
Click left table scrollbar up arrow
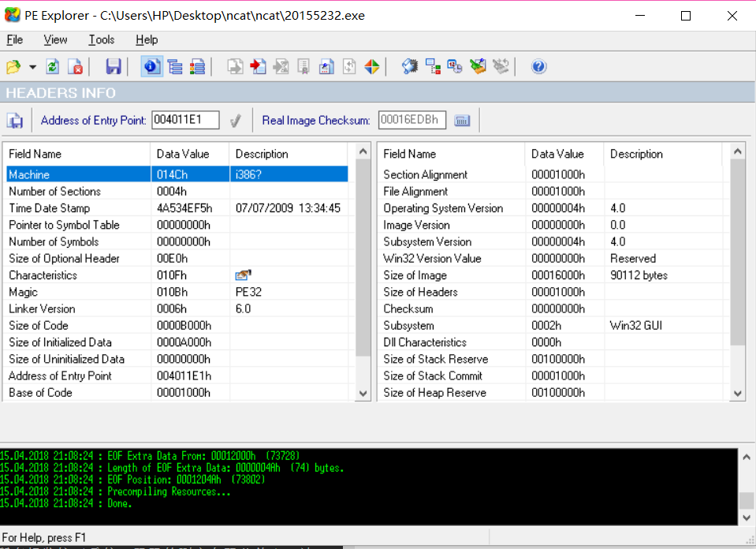coord(363,152)
